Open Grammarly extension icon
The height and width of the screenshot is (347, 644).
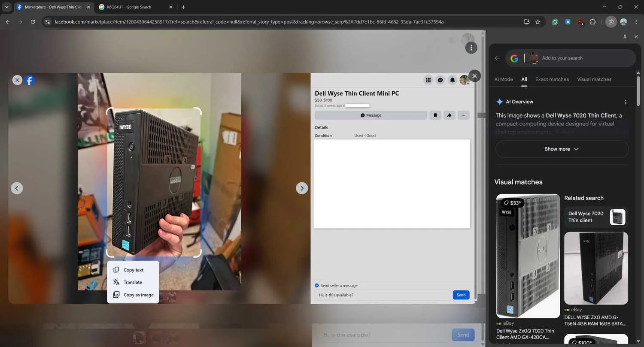(x=555, y=21)
